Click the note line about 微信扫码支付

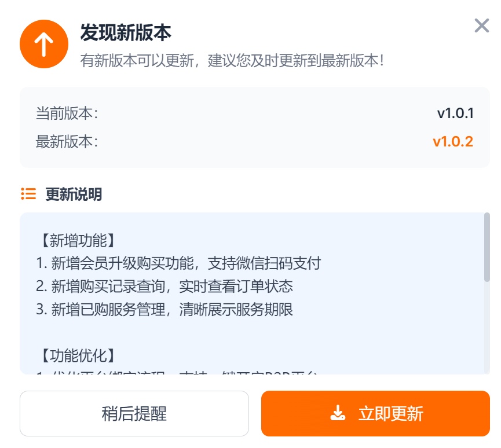click(x=178, y=263)
